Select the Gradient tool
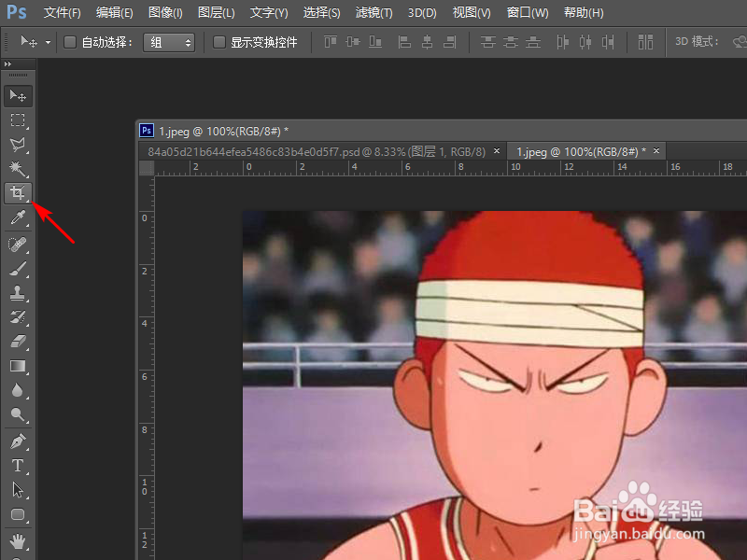The height and width of the screenshot is (560, 747). (x=18, y=366)
